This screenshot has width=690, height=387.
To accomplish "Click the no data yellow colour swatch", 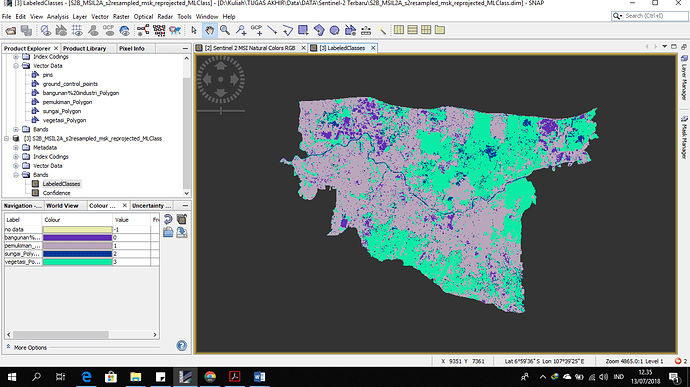I will click(x=77, y=229).
